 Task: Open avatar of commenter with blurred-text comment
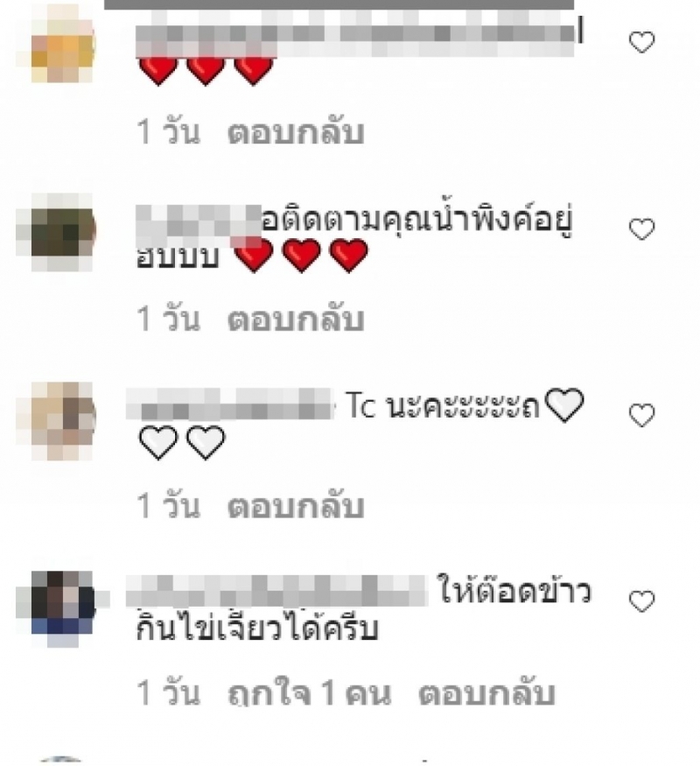tap(62, 43)
